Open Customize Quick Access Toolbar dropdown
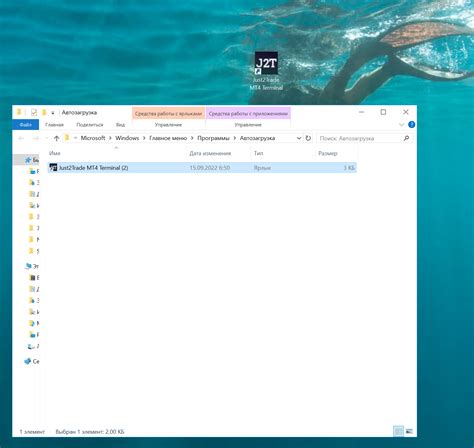474x448 pixels. (53, 113)
